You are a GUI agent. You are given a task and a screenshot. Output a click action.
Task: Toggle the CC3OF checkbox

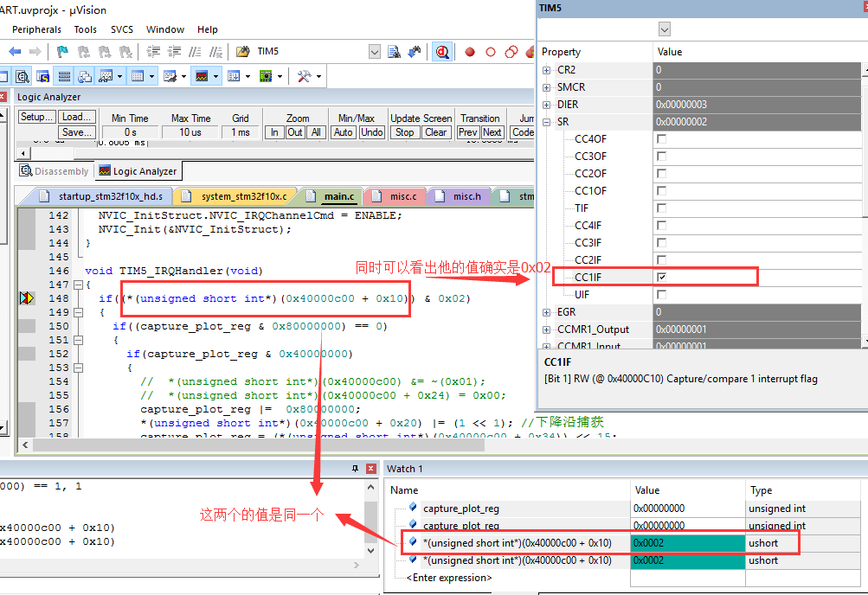tap(661, 156)
